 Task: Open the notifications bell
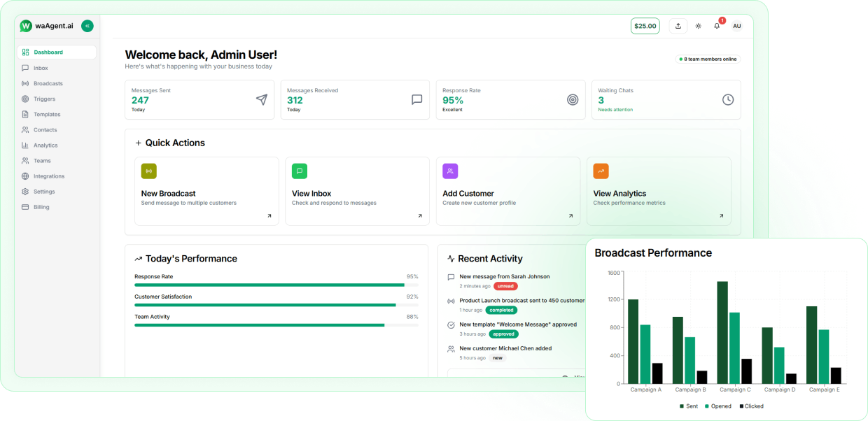coord(717,26)
